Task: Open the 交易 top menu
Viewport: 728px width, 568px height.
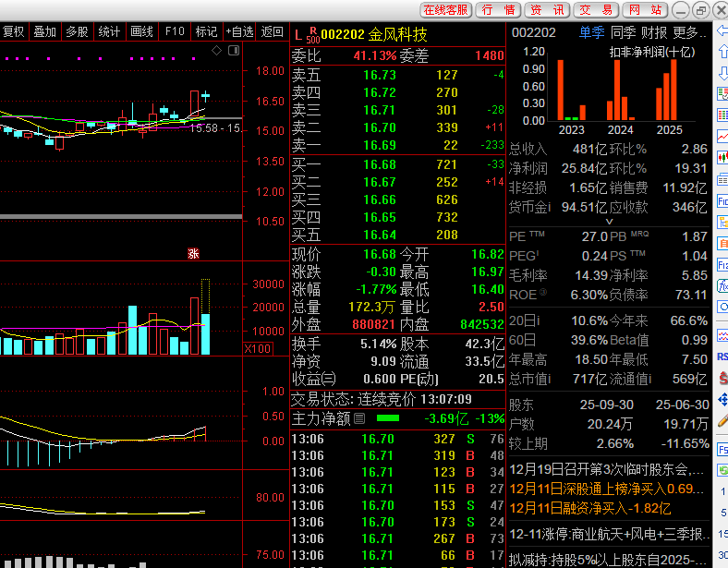Action: 596,10
